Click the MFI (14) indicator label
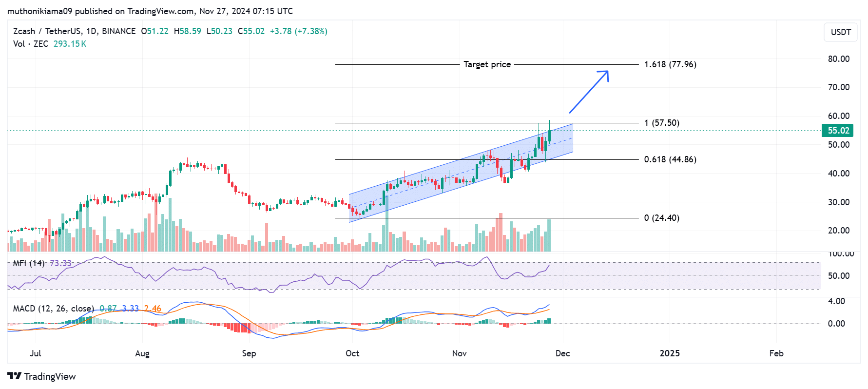Screen dimensions: 868x389 (29, 263)
